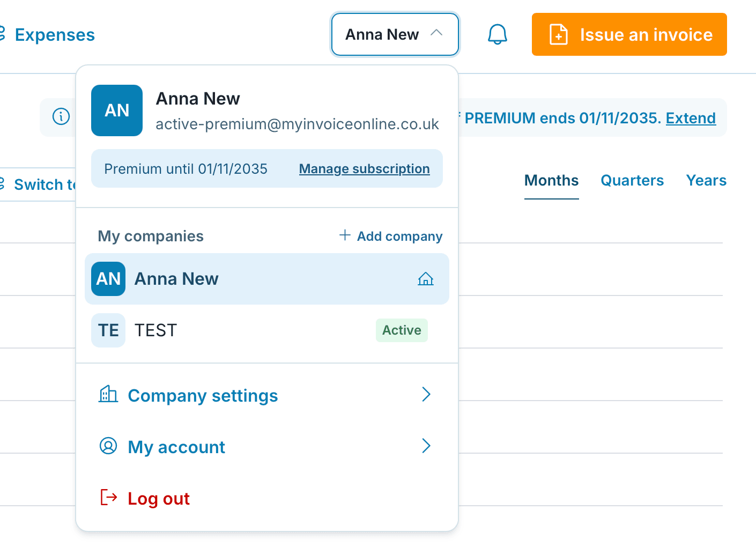Click the building icon beside Company settings

click(108, 394)
